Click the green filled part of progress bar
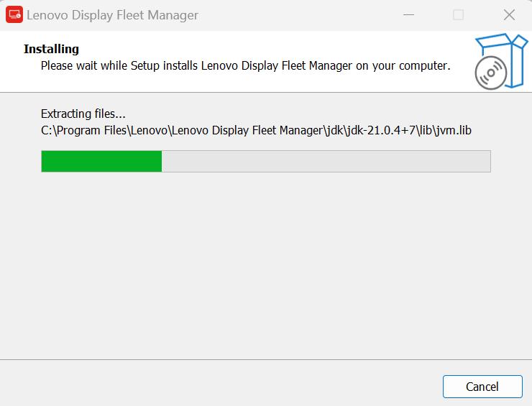 [x=101, y=161]
